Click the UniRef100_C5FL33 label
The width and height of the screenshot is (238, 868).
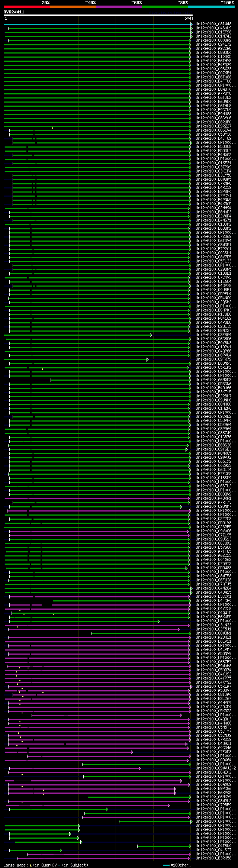pos(213,261)
